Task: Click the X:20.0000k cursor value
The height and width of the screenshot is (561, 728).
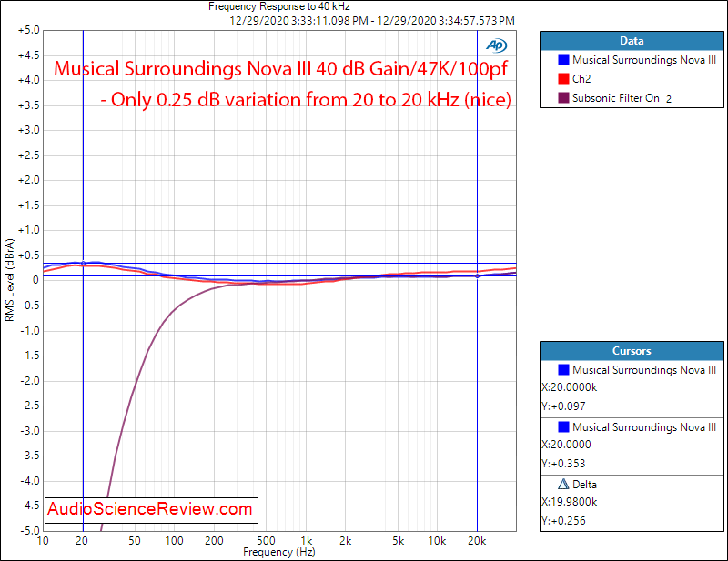Action: point(570,387)
